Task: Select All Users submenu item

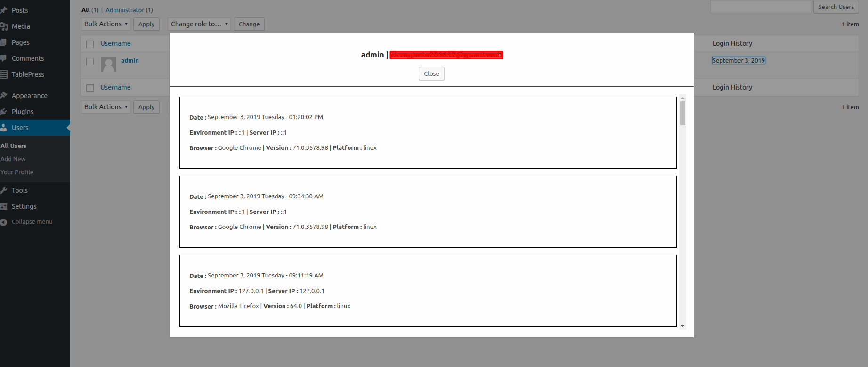Action: [x=14, y=146]
